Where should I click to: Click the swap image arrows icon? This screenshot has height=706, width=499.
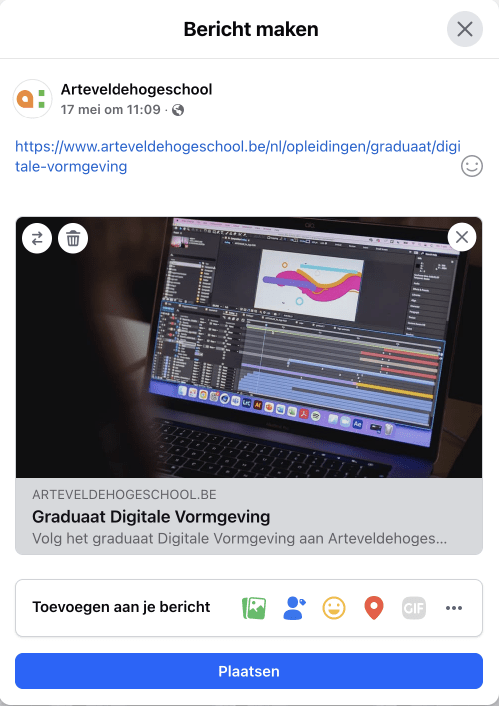click(37, 238)
